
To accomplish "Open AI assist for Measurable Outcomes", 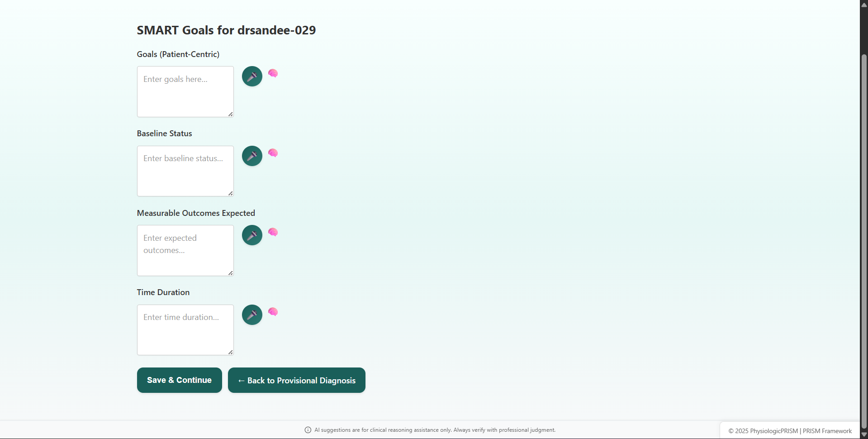I will pyautogui.click(x=273, y=232).
